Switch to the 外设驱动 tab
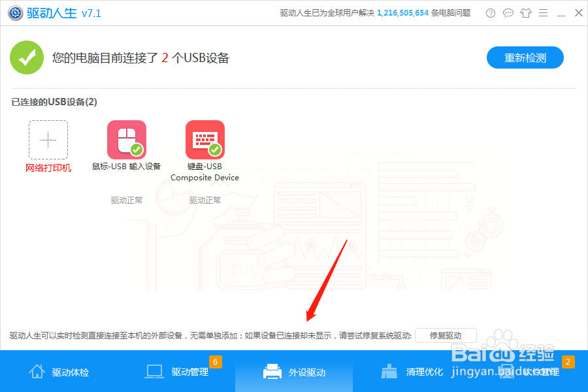 point(294,371)
